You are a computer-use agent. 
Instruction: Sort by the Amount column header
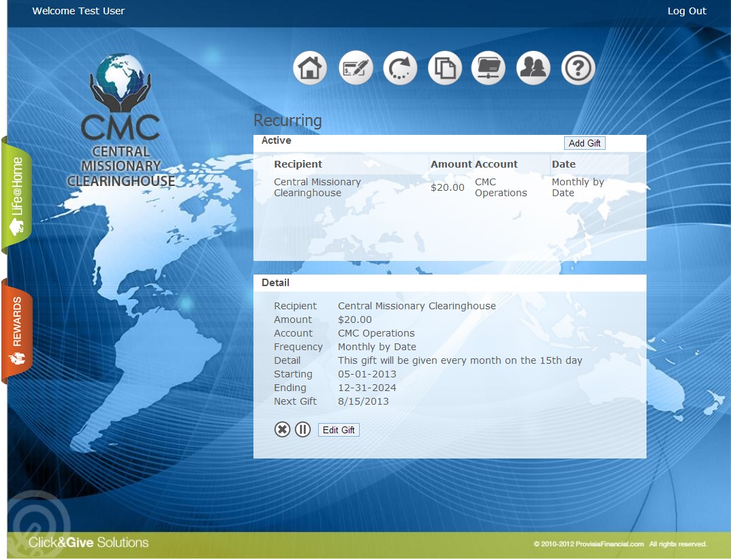click(x=451, y=164)
